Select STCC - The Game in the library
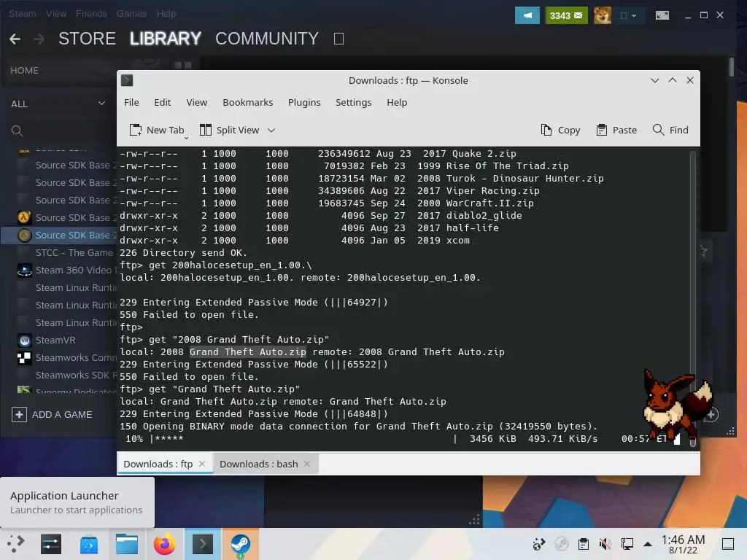The height and width of the screenshot is (560, 747). coord(74,252)
